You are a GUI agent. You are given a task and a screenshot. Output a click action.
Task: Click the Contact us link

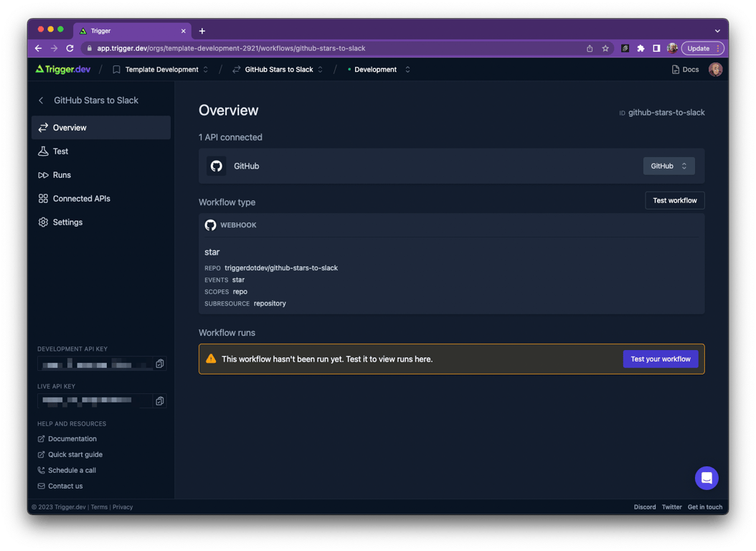click(x=60, y=486)
